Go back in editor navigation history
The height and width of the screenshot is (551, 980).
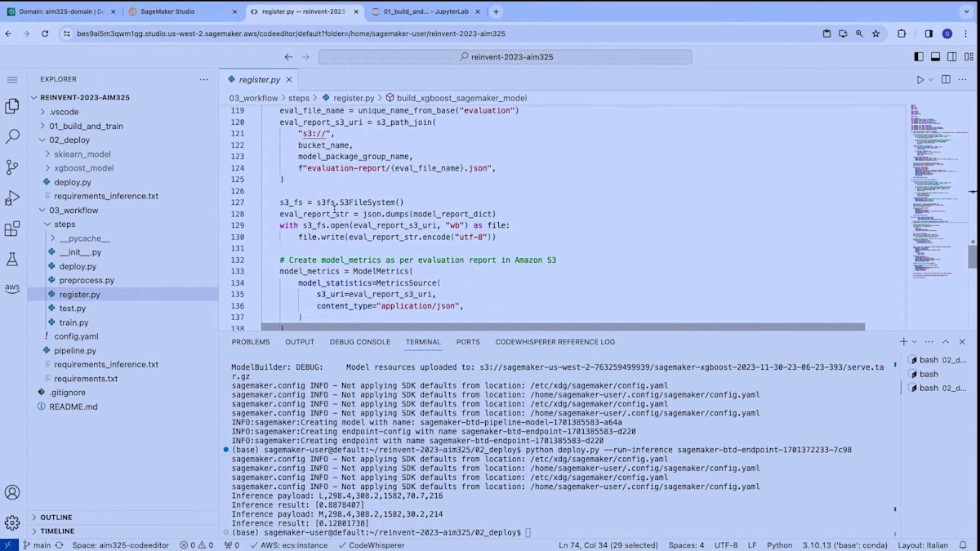click(288, 57)
